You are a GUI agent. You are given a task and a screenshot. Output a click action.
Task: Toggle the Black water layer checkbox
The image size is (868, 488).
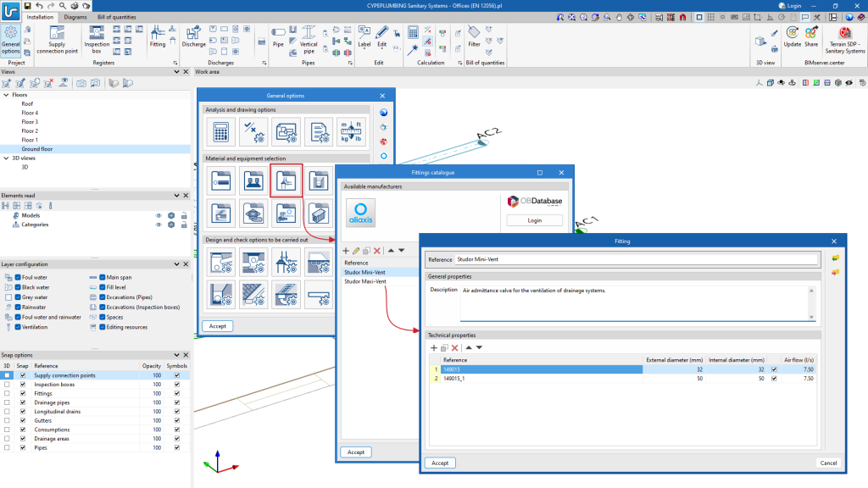click(x=18, y=287)
